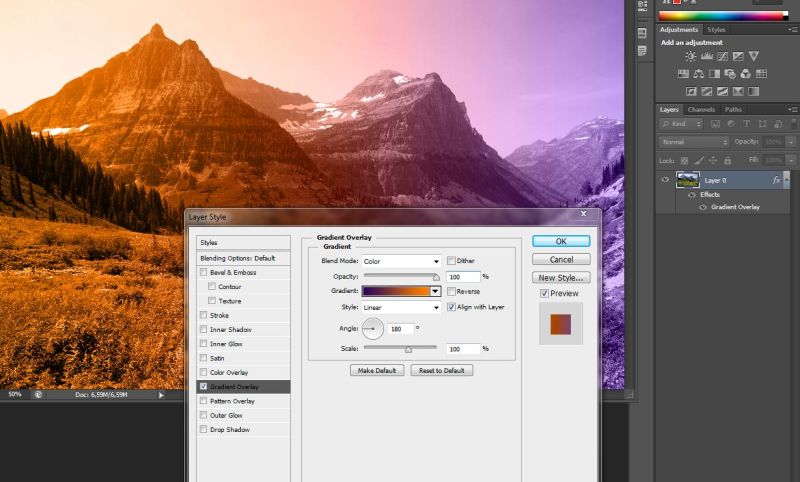Add a Color Balance adjustment
Image resolution: width=800 pixels, height=482 pixels.
pos(699,74)
